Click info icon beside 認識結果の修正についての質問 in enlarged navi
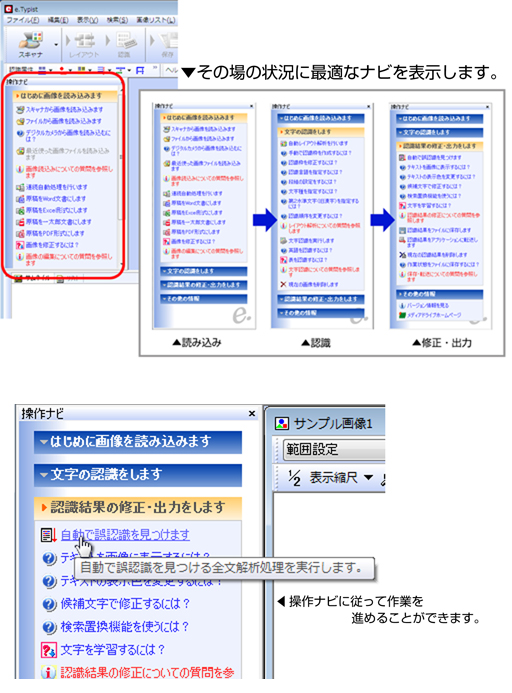 (49, 673)
